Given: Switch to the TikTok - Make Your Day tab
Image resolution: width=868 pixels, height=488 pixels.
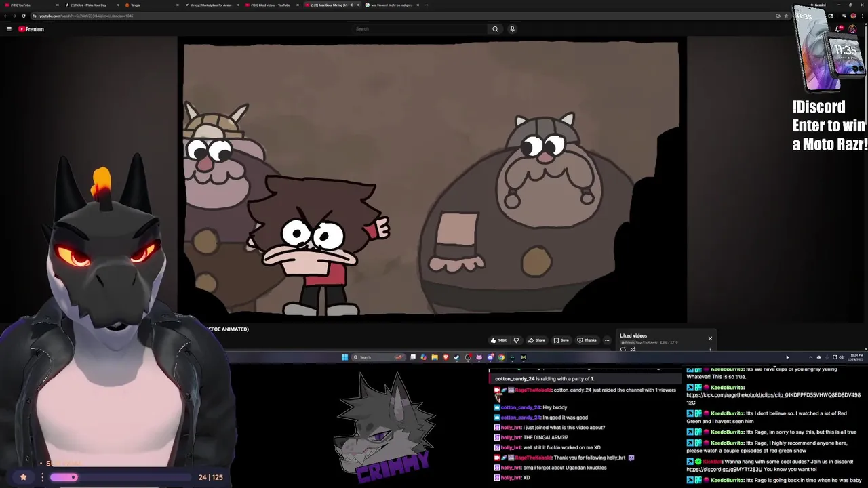Looking at the screenshot, I should point(91,5).
